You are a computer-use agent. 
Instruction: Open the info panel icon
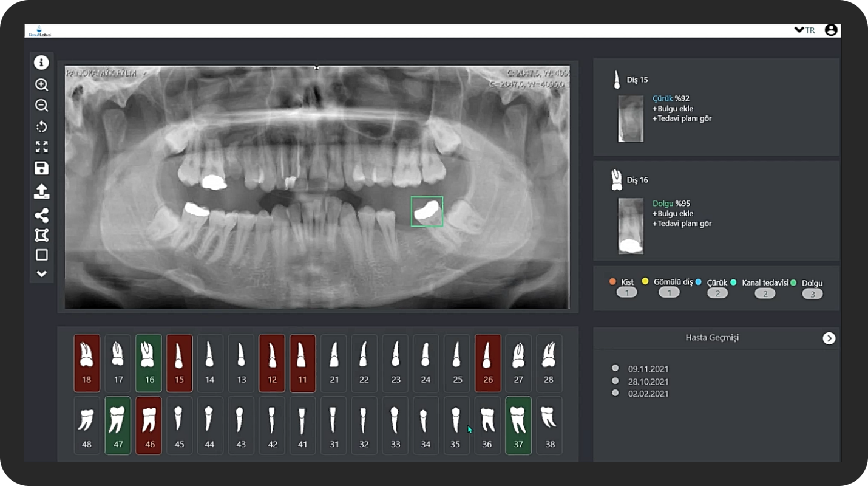pyautogui.click(x=41, y=63)
